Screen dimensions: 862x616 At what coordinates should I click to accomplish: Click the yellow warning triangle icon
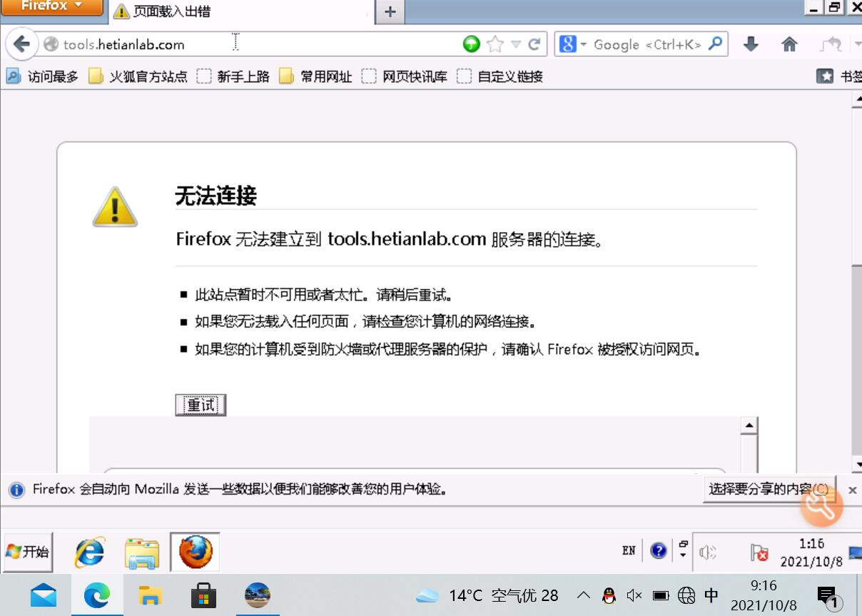pyautogui.click(x=115, y=207)
